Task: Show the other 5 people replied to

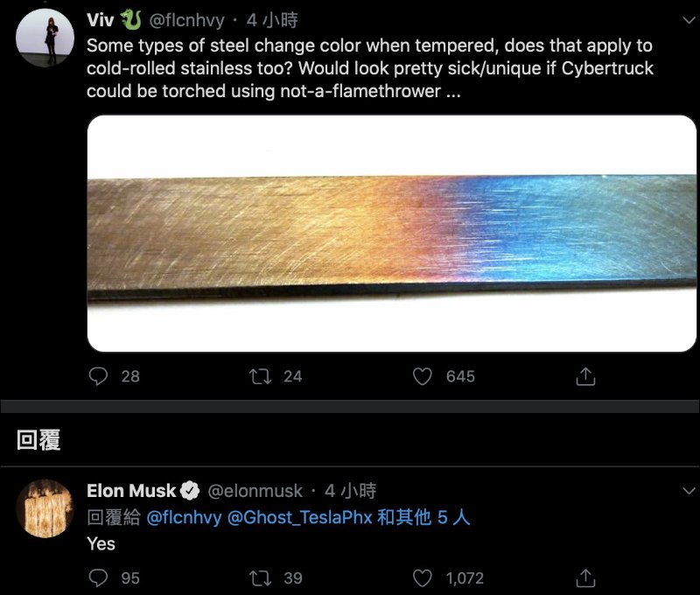Action: coord(423,517)
